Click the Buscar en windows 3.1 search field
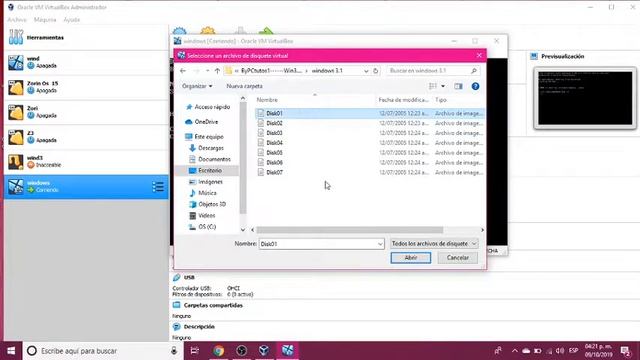640x360 pixels. pyautogui.click(x=433, y=71)
